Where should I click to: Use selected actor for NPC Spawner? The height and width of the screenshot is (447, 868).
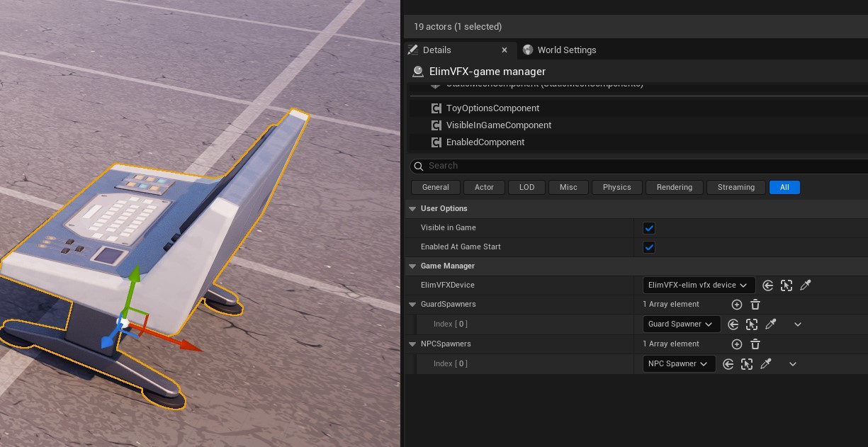pos(728,364)
